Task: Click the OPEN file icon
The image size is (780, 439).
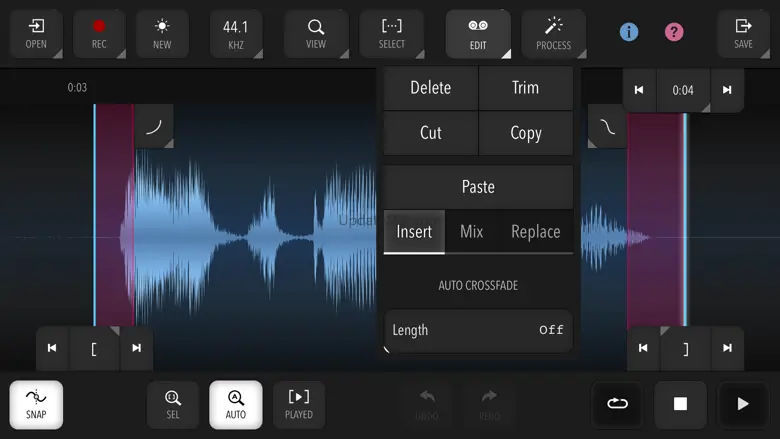Action: point(36,34)
